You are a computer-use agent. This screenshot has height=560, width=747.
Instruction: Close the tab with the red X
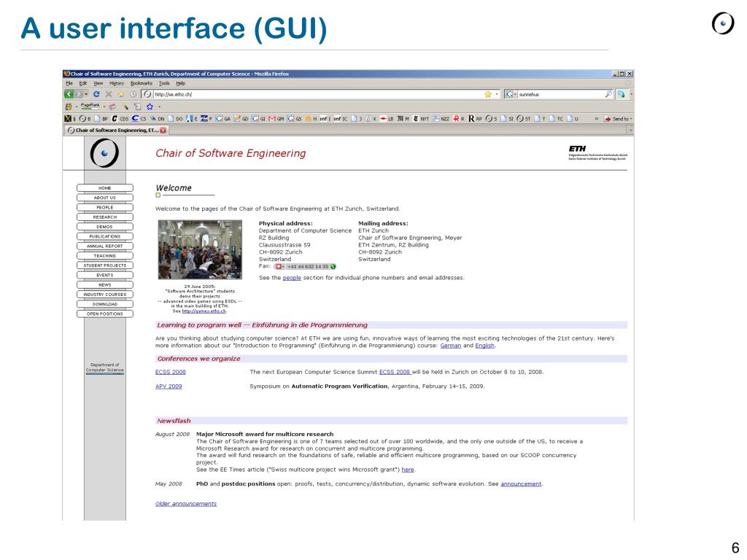(163, 131)
